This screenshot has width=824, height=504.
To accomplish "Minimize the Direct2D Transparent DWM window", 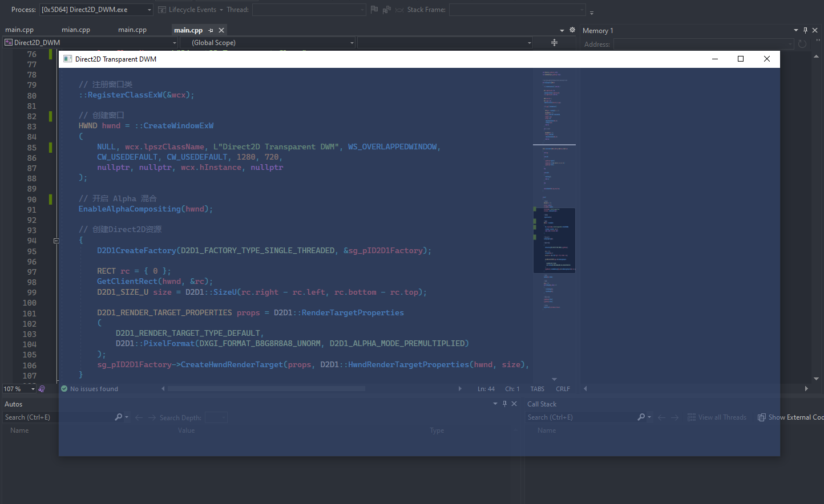I will click(715, 59).
